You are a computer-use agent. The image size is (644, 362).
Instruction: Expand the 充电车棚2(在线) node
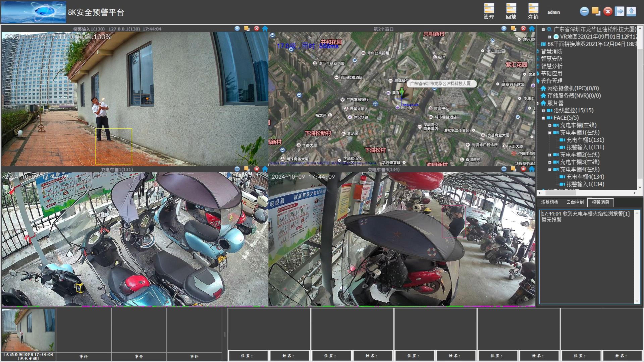point(550,155)
